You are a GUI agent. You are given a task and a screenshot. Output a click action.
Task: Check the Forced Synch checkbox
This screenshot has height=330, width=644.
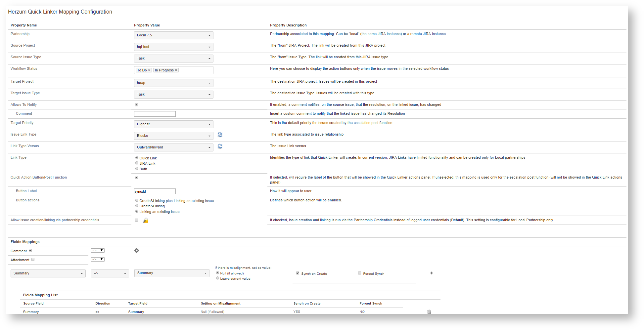pyautogui.click(x=359, y=273)
